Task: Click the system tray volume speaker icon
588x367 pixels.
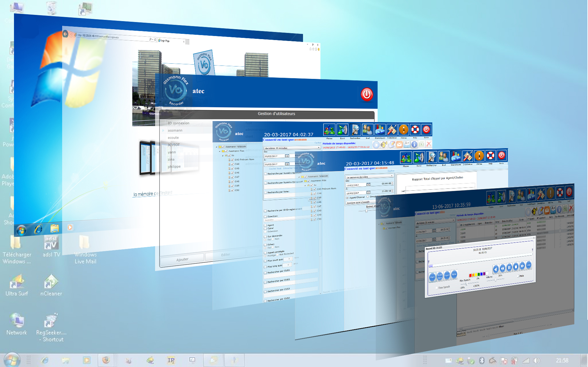Action: click(536, 360)
